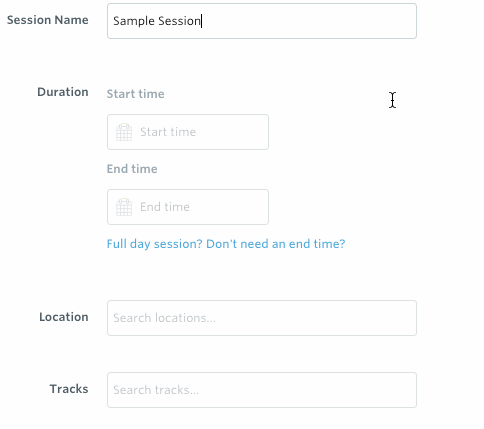Click the 'End time' placeholder text
This screenshot has height=429, width=484.
click(165, 207)
